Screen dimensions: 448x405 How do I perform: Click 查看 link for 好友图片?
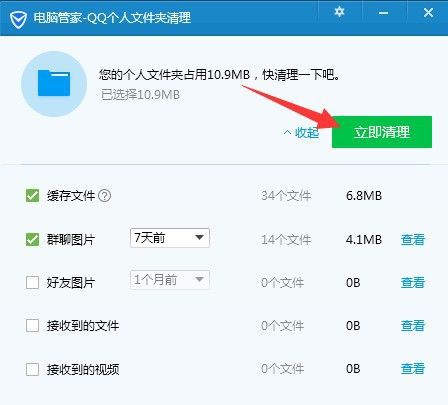coord(413,283)
